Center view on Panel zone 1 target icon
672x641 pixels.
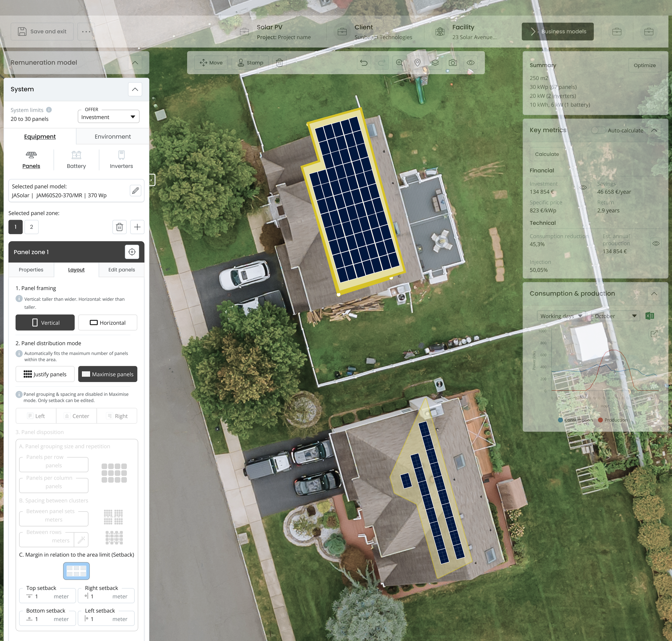tap(132, 252)
